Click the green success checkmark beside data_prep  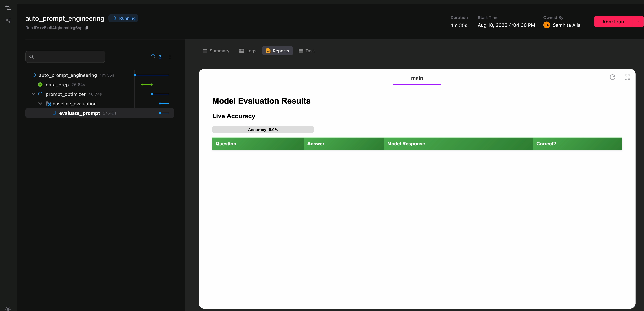pyautogui.click(x=40, y=85)
